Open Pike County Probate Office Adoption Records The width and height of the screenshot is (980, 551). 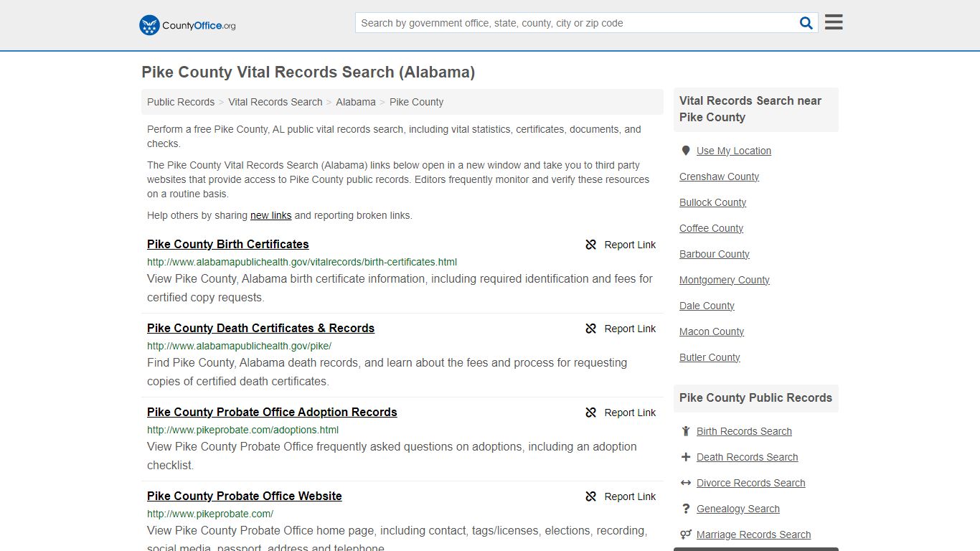coord(272,412)
